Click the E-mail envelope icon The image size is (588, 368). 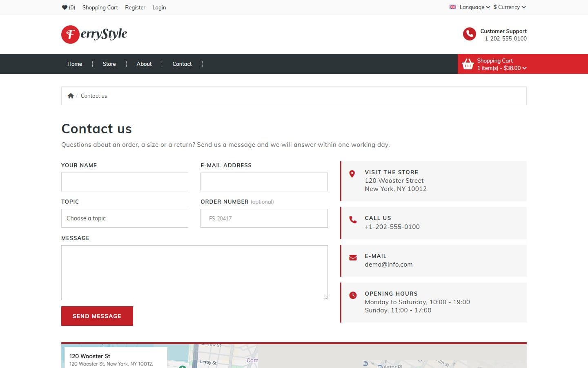pos(353,258)
